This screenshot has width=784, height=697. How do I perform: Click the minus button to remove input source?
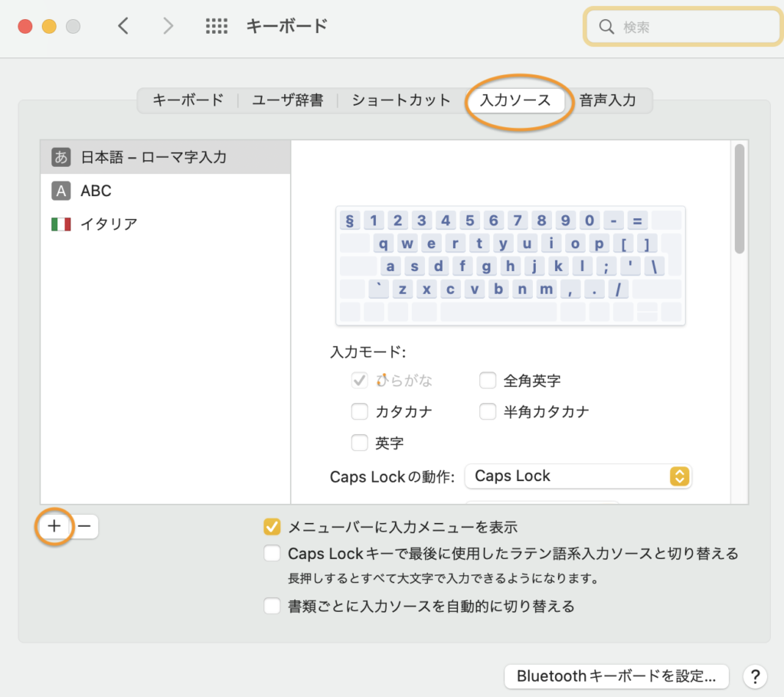click(x=84, y=527)
